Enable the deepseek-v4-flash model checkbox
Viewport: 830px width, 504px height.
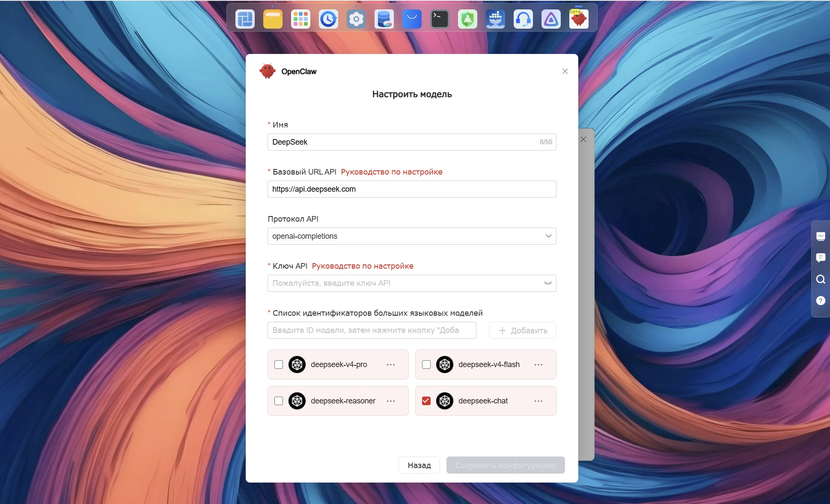coord(426,365)
